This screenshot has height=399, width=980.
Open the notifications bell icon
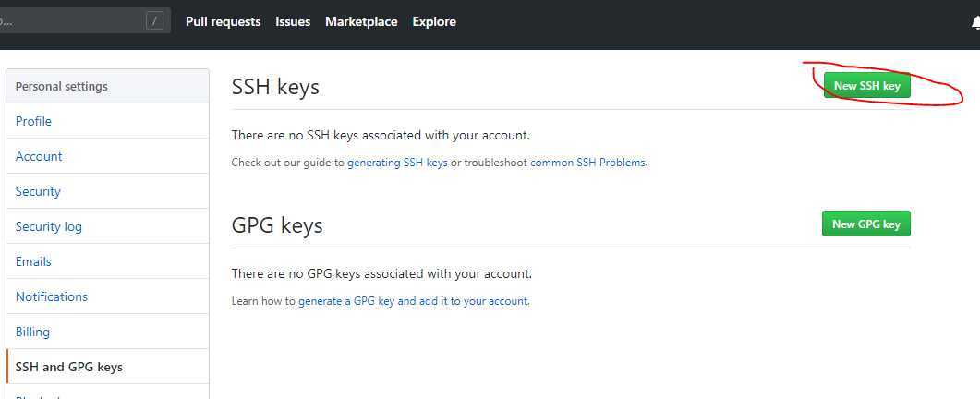(975, 22)
